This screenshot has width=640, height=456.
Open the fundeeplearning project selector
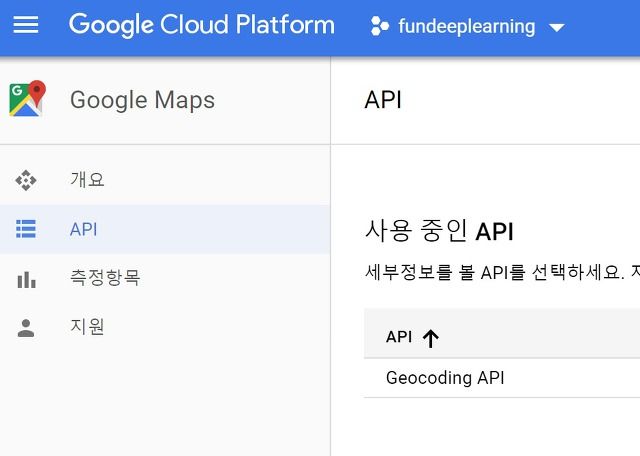click(x=468, y=27)
